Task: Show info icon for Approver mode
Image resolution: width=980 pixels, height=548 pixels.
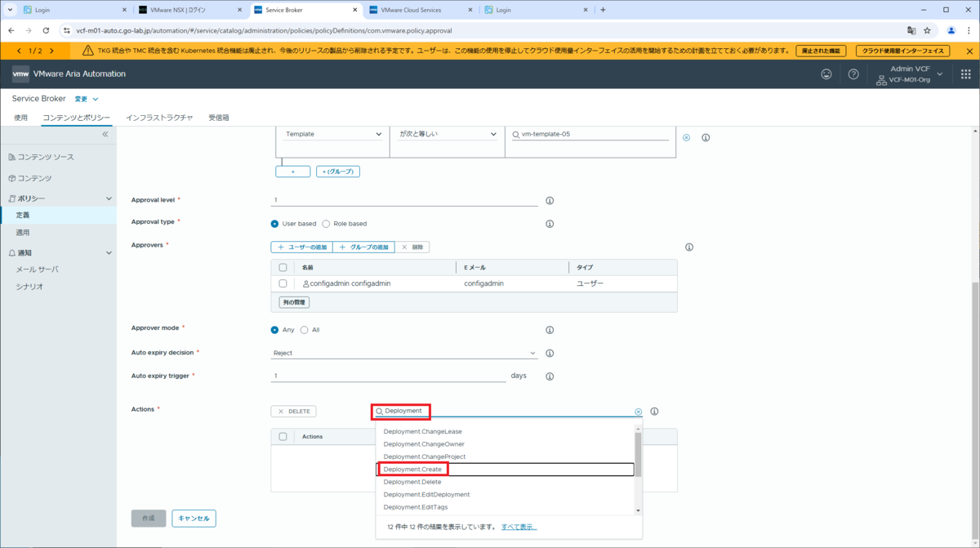Action: coord(550,330)
